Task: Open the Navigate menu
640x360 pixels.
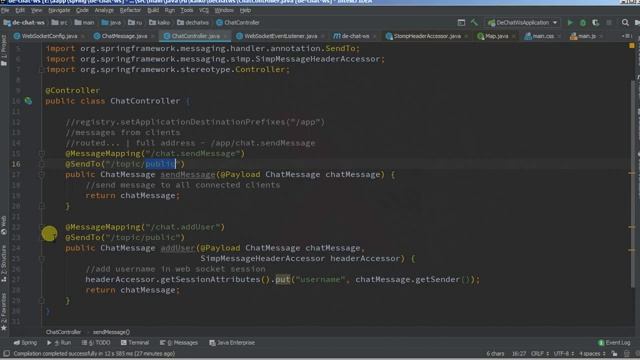Action: 59,10
